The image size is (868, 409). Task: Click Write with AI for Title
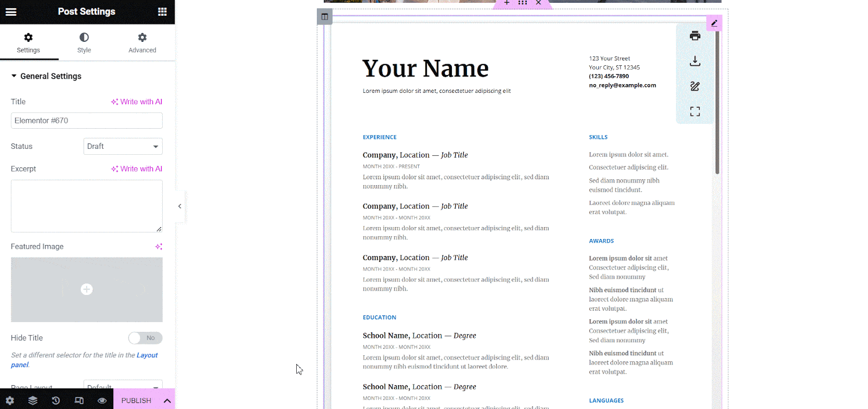[x=137, y=102]
